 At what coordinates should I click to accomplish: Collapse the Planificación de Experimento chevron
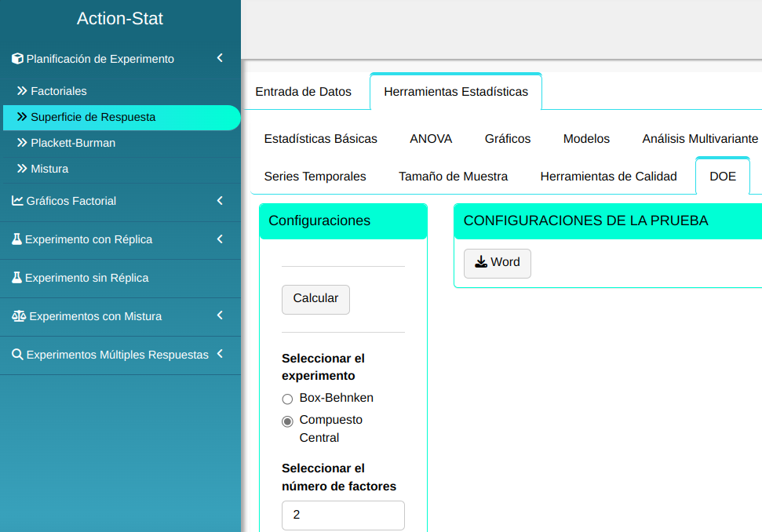(220, 58)
